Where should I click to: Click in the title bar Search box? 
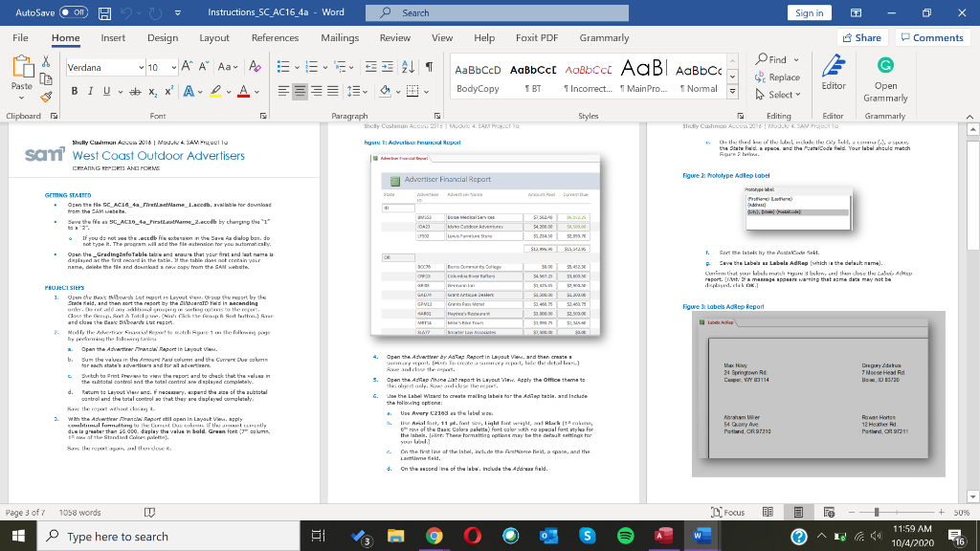pos(497,12)
